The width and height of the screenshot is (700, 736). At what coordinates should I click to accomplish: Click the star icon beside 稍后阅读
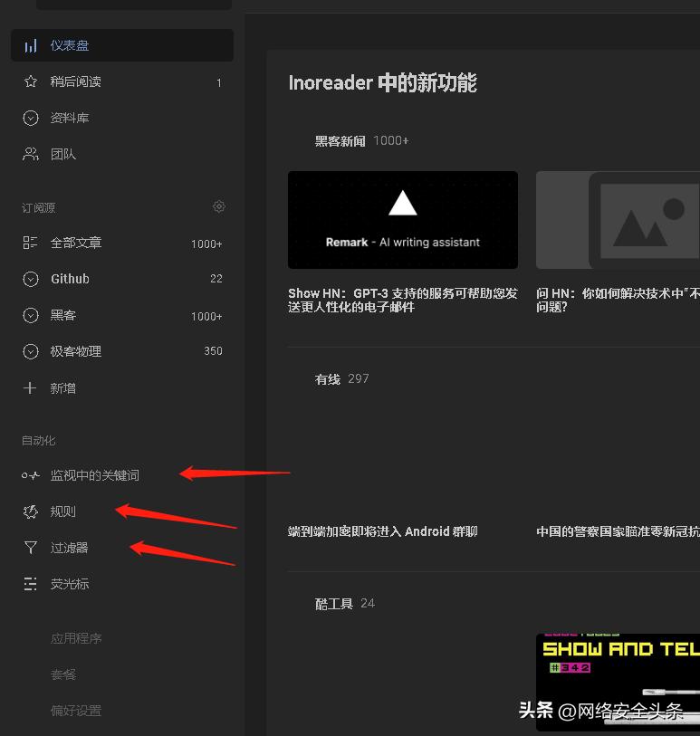(x=31, y=81)
